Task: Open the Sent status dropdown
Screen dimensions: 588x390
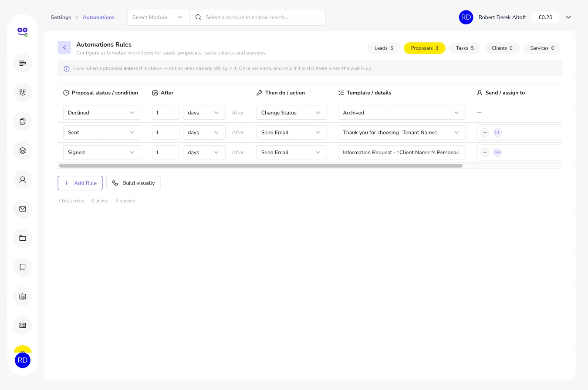Action: 102,132
